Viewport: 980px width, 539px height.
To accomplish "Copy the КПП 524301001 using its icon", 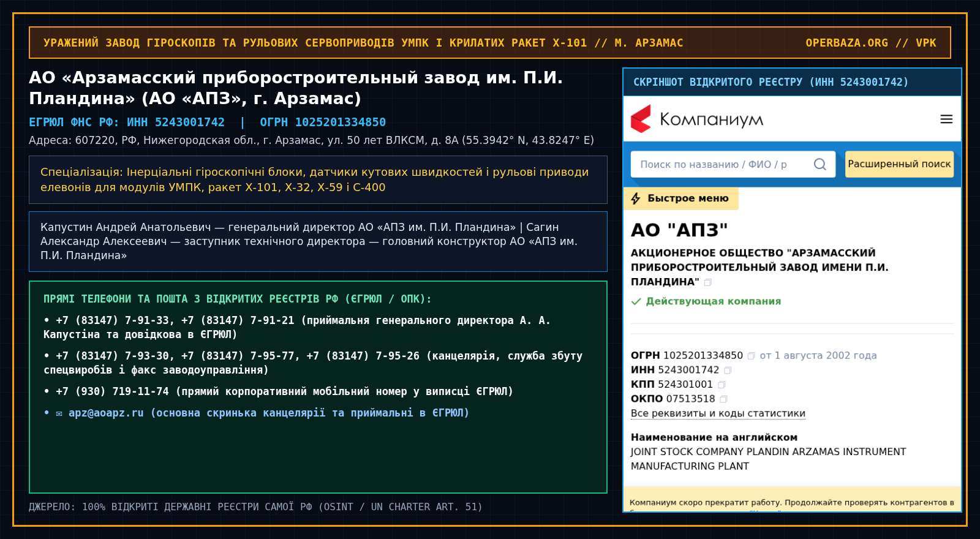I will click(722, 385).
